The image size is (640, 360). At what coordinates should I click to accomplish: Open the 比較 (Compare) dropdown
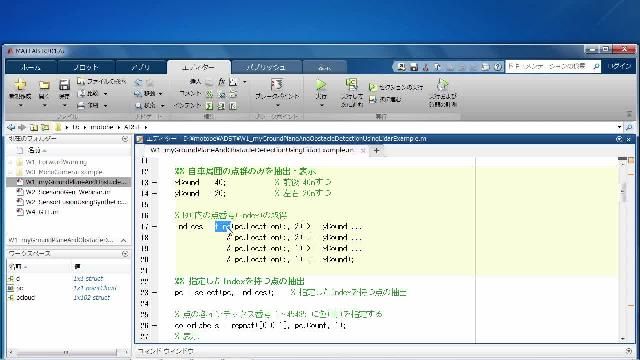click(92, 93)
